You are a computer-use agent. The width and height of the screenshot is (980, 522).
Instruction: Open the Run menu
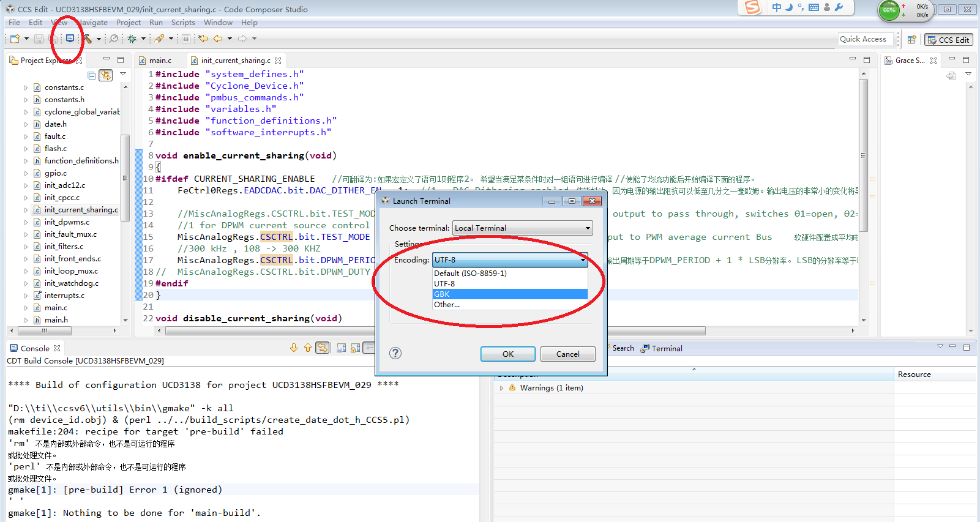pos(156,23)
